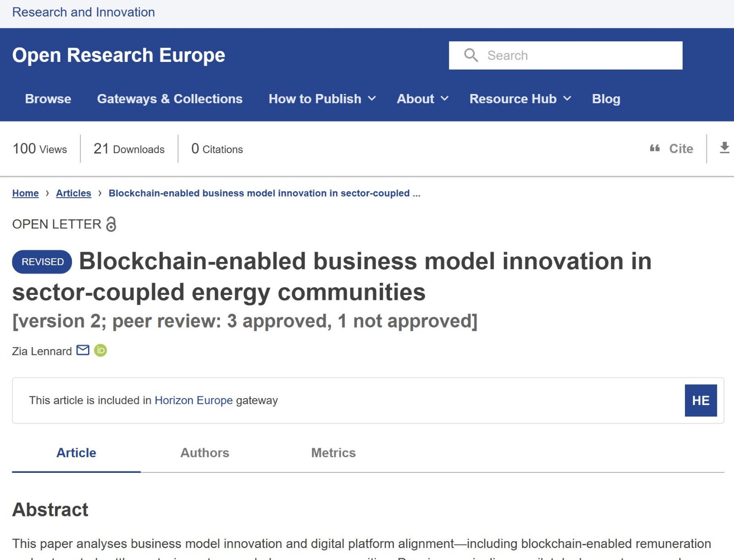The image size is (734, 560).
Task: Click the REVISED status badge
Action: point(41,261)
